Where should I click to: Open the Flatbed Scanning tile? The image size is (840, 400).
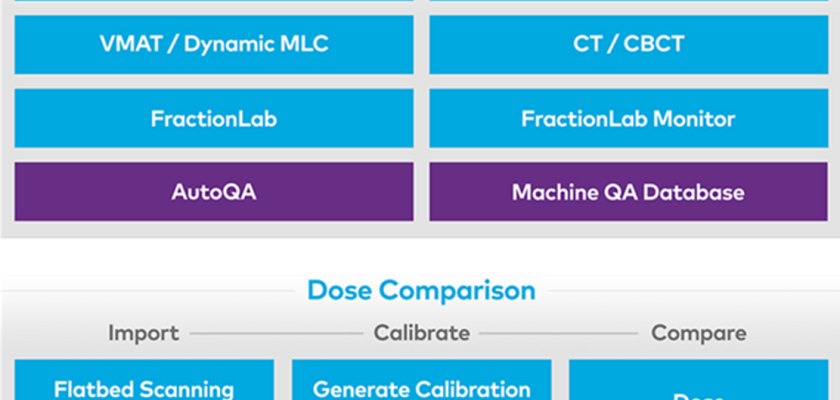(144, 380)
